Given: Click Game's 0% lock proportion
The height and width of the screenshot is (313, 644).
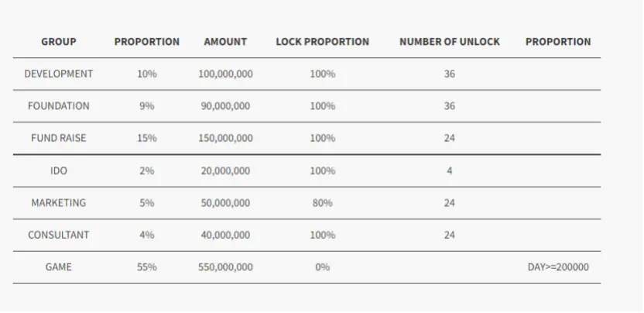Looking at the screenshot, I should (322, 267).
